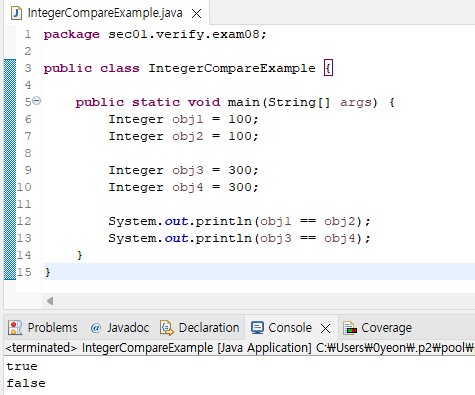475x395 pixels.
Task: Click variable 'obj2' on line 7
Action: (x=188, y=137)
